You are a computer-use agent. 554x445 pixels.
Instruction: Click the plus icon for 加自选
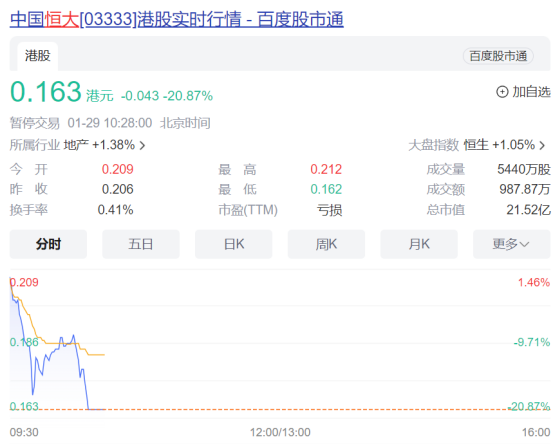pyautogui.click(x=502, y=92)
